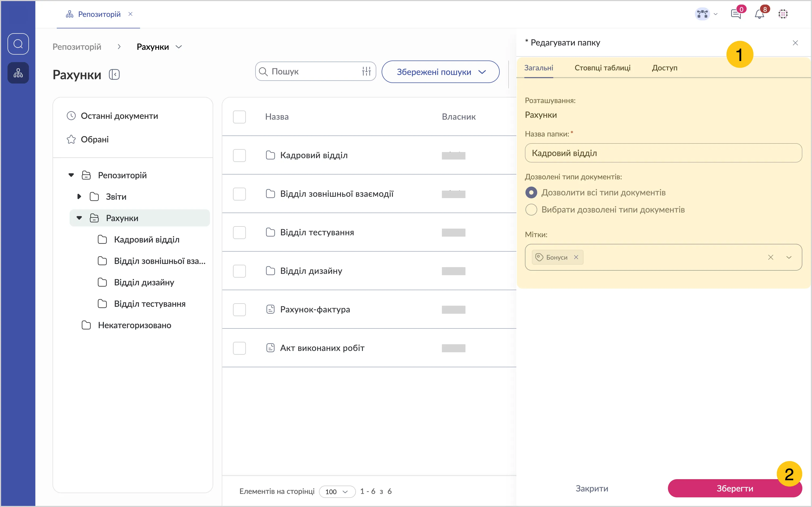Screen dimensions: 812x507
Task: Toggle the select-all checkbox in header
Action: [x=239, y=117]
